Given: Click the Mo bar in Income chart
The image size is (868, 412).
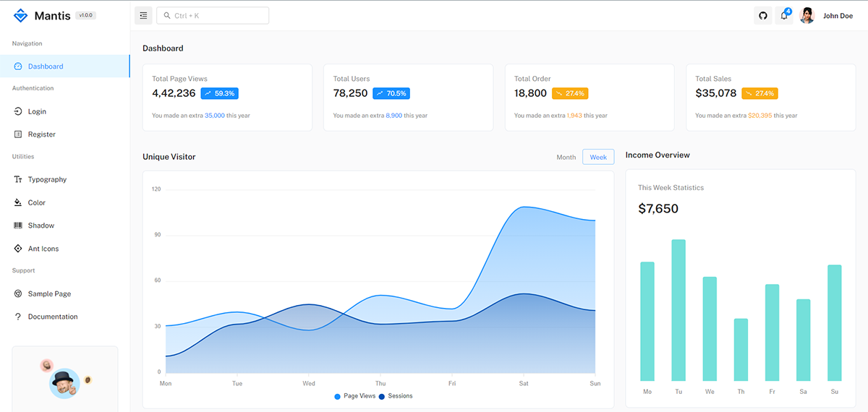Looking at the screenshot, I should (x=647, y=322).
